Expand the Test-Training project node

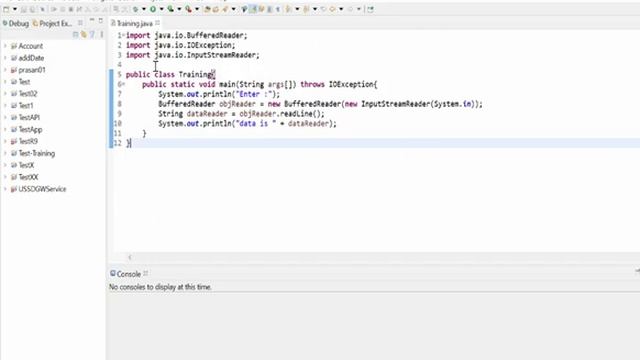pos(5,153)
